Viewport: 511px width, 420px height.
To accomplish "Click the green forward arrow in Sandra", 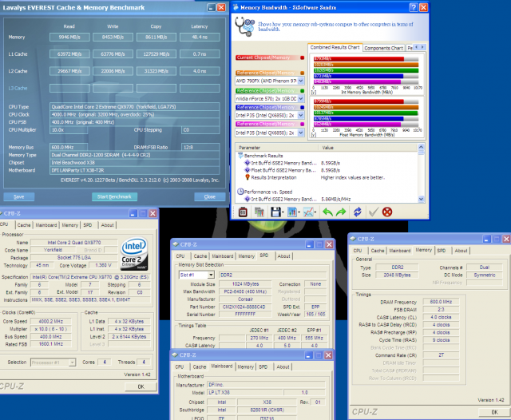I will point(341,212).
